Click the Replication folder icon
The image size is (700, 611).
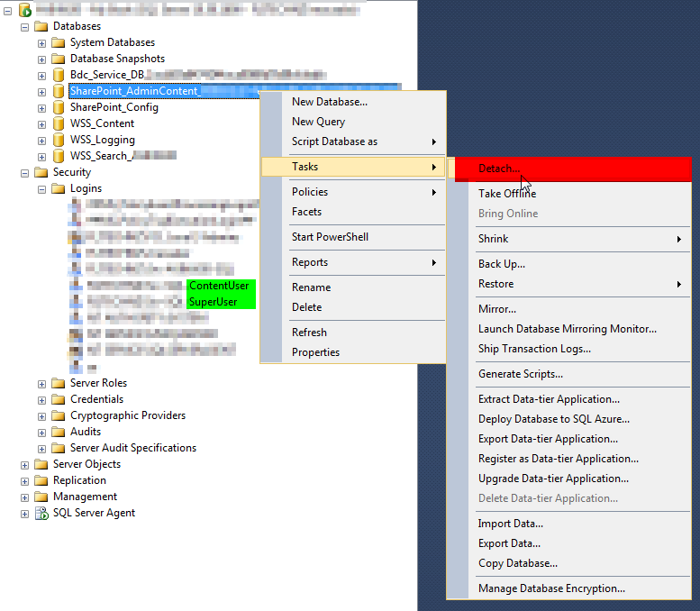click(41, 480)
